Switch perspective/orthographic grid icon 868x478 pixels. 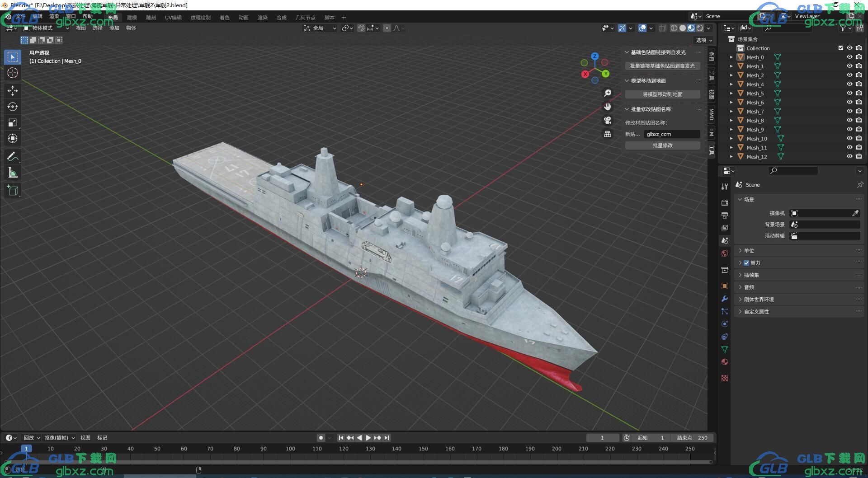tap(608, 134)
